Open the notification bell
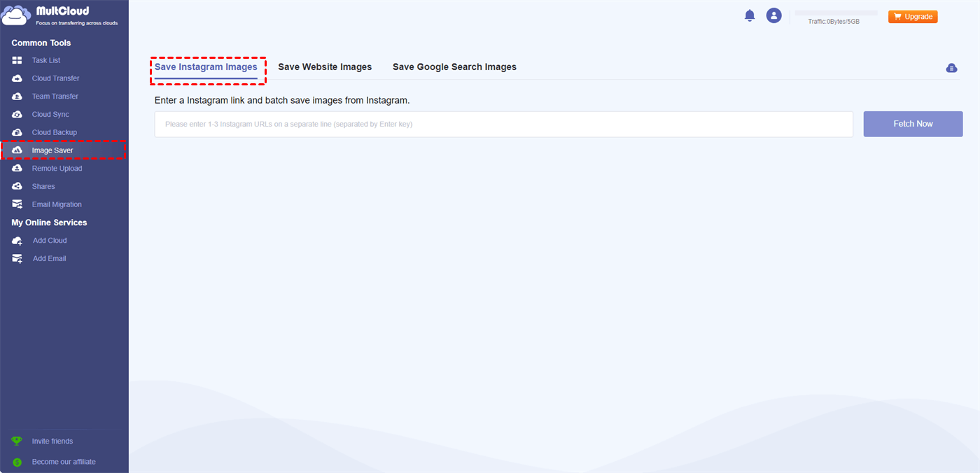This screenshot has height=473, width=980. pos(750,15)
